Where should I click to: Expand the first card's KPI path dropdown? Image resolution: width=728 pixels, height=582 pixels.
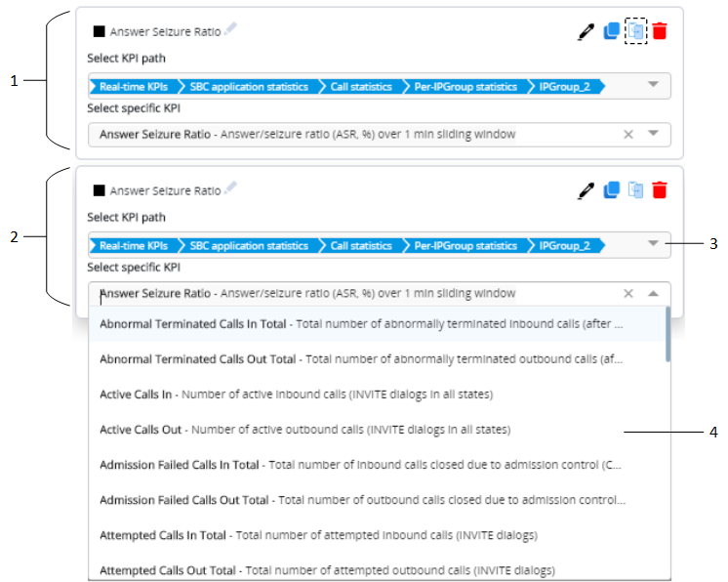[x=654, y=85]
